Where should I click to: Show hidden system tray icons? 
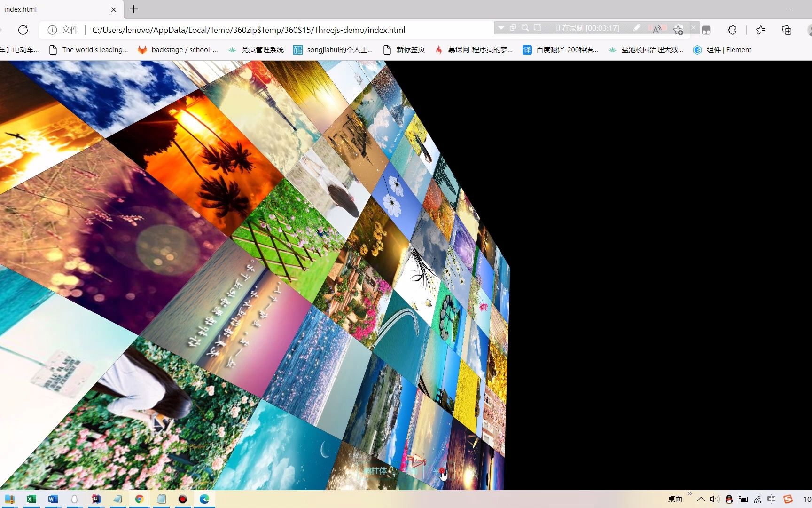click(701, 499)
